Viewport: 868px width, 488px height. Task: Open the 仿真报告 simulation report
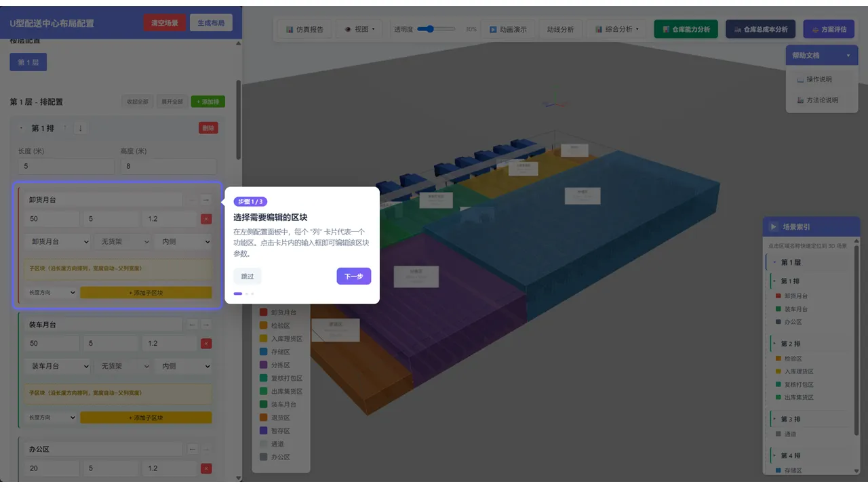pyautogui.click(x=304, y=29)
